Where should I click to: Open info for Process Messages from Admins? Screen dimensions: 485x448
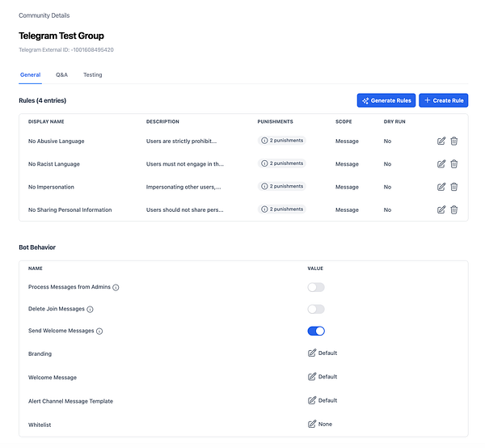click(x=116, y=287)
